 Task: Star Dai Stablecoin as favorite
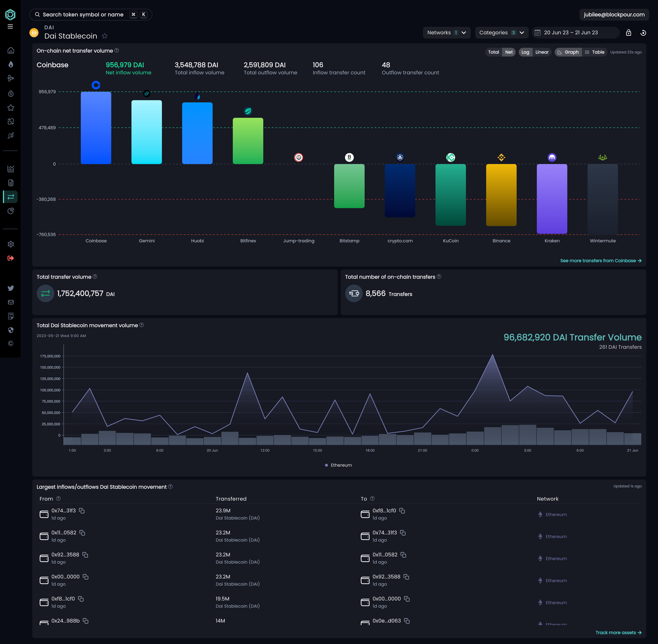coord(105,36)
